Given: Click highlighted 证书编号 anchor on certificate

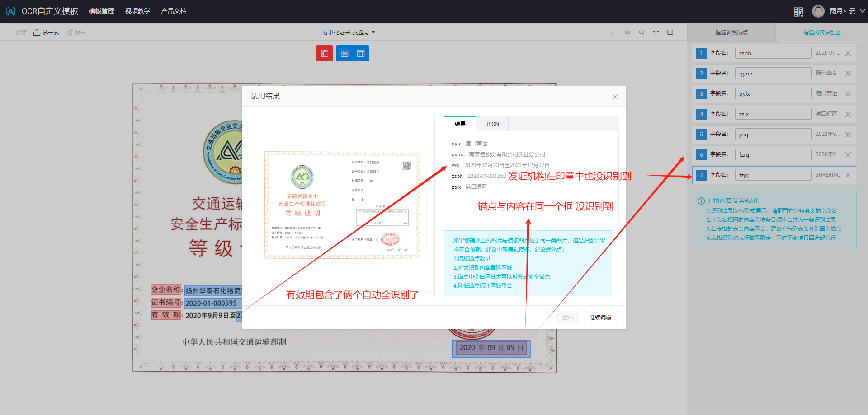Looking at the screenshot, I should click(x=166, y=302).
